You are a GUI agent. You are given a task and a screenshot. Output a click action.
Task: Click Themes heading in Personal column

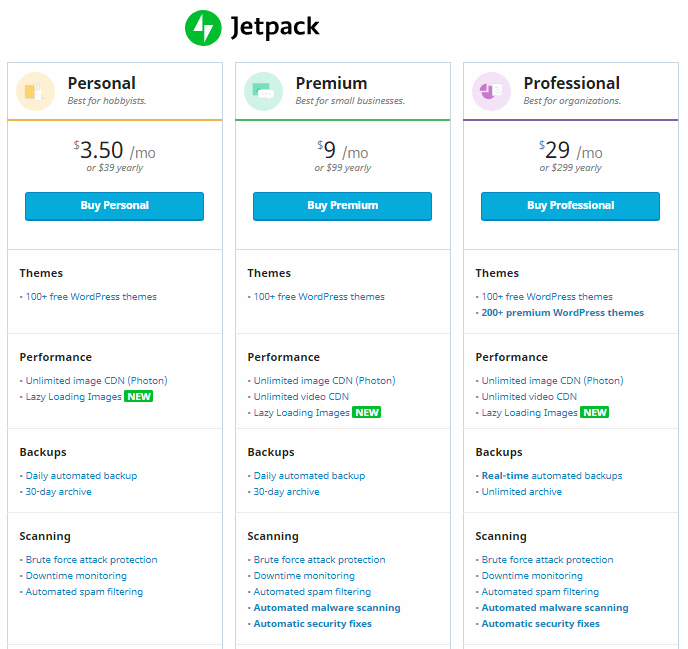[41, 273]
